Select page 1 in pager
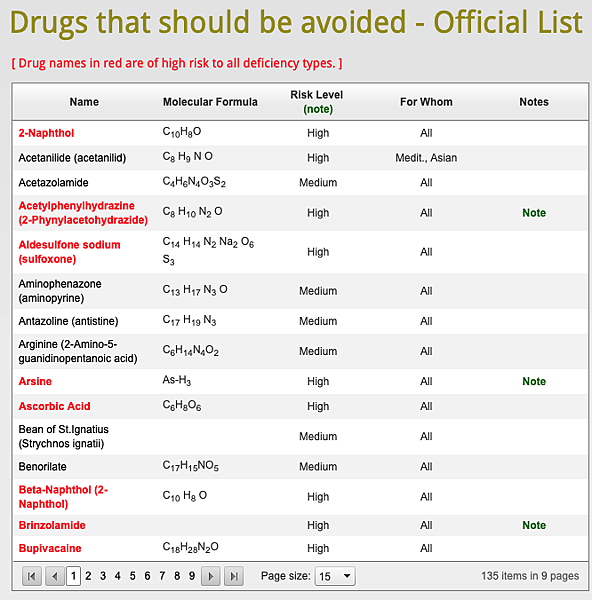 pyautogui.click(x=73, y=576)
